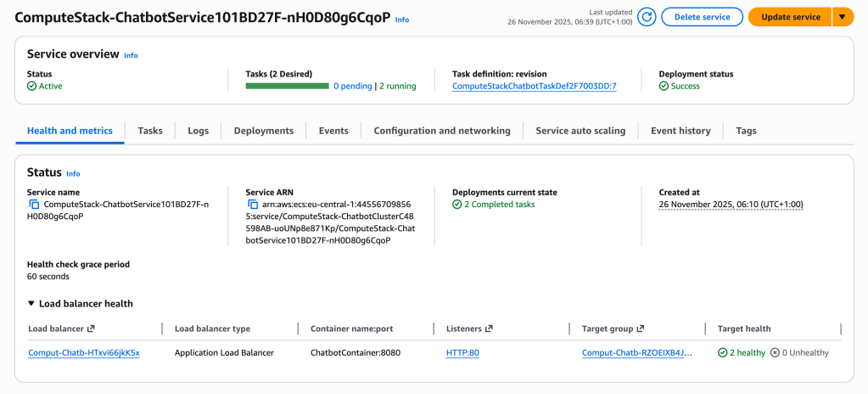This screenshot has height=394, width=868.
Task: Open the Comput-Chatb-HTxvi66jkK5x load balancer link
Action: point(84,352)
